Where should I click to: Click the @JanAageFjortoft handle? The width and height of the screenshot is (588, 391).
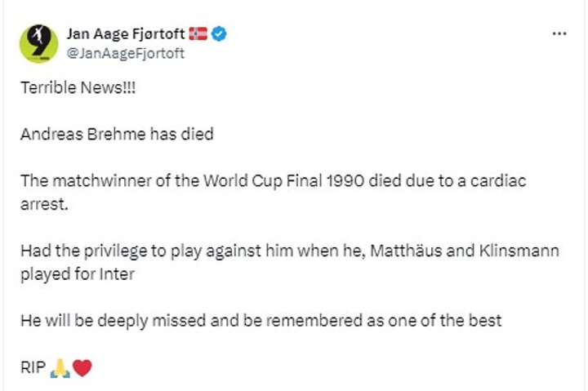coord(124,53)
